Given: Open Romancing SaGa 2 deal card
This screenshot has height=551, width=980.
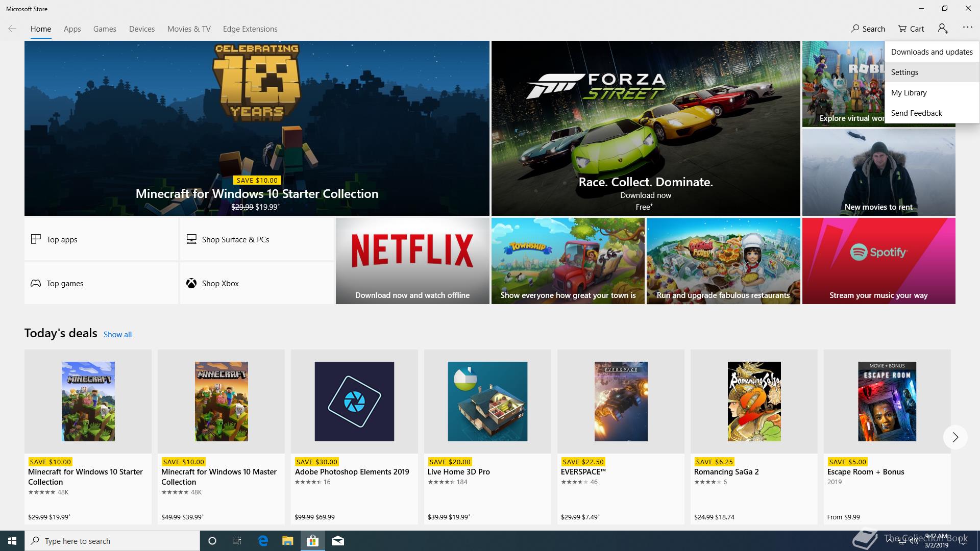Looking at the screenshot, I should (x=754, y=437).
